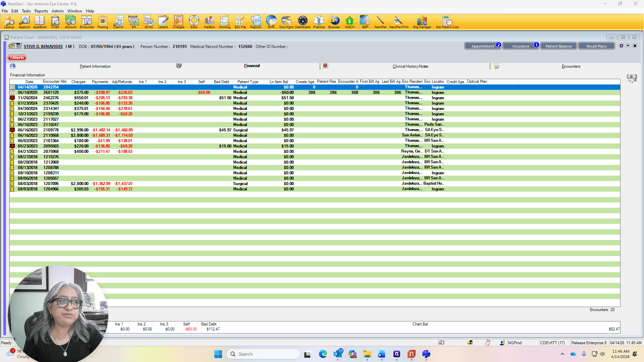Open the Edits toolbar icon

click(194, 22)
